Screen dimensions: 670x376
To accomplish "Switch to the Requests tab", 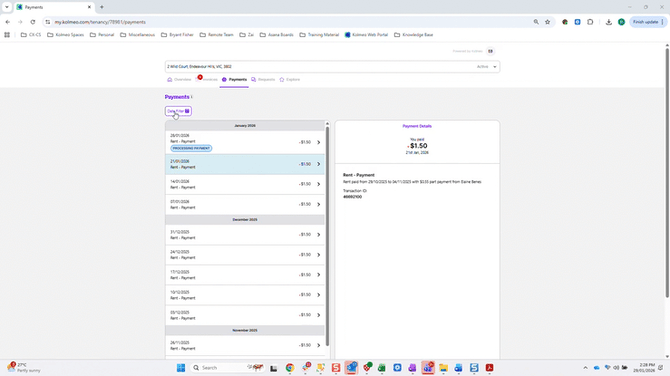I will [263, 79].
